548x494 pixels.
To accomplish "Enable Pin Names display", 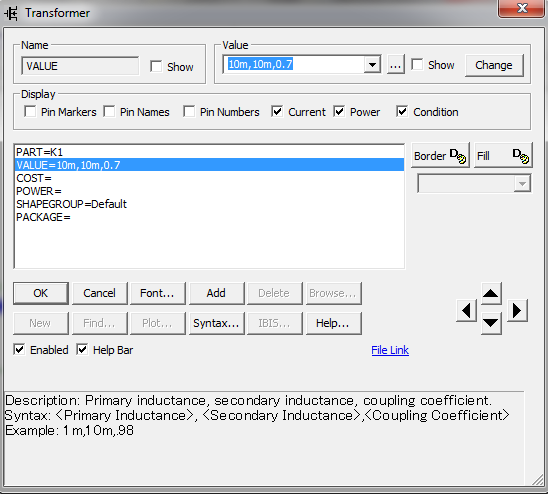I will [x=109, y=112].
